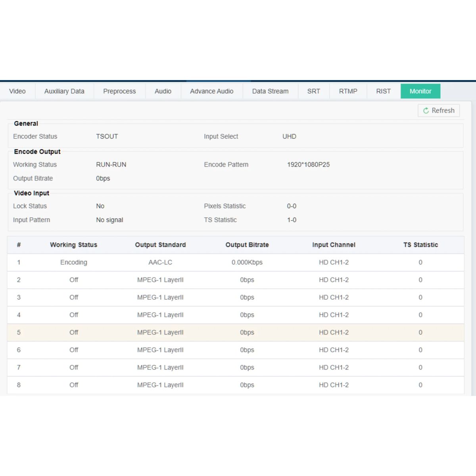Click the Output Bitrate column header
Image resolution: width=476 pixels, height=476 pixels.
tap(247, 245)
